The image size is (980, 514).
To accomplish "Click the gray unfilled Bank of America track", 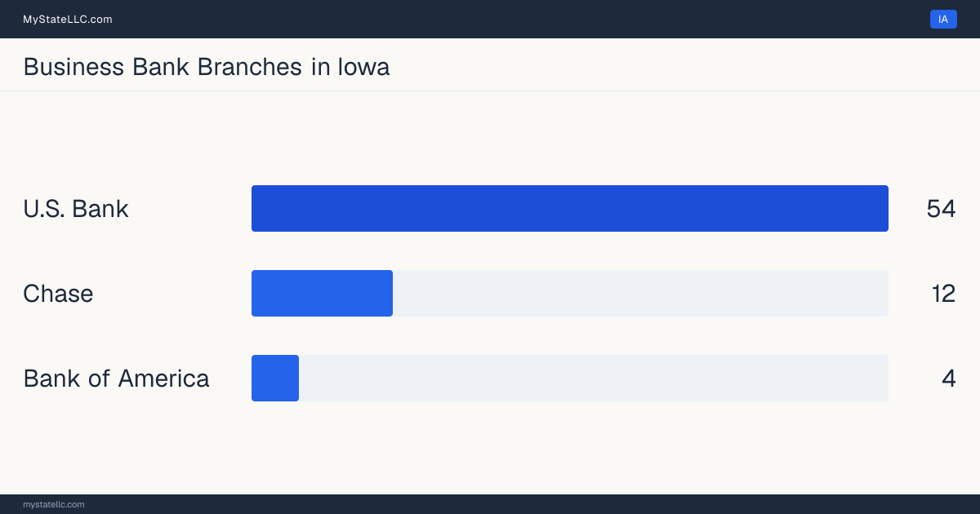I will [594, 379].
